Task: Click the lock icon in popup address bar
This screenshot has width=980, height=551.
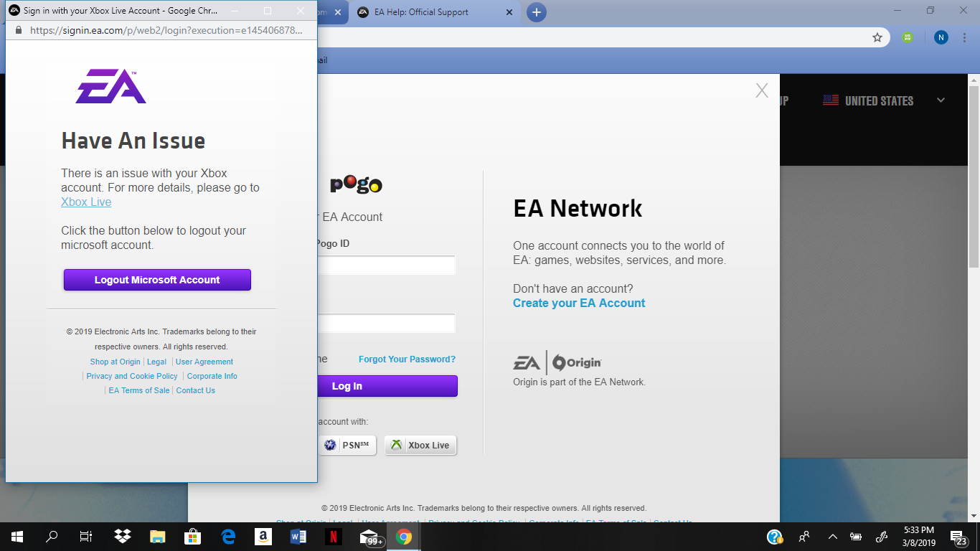Action: 18,30
